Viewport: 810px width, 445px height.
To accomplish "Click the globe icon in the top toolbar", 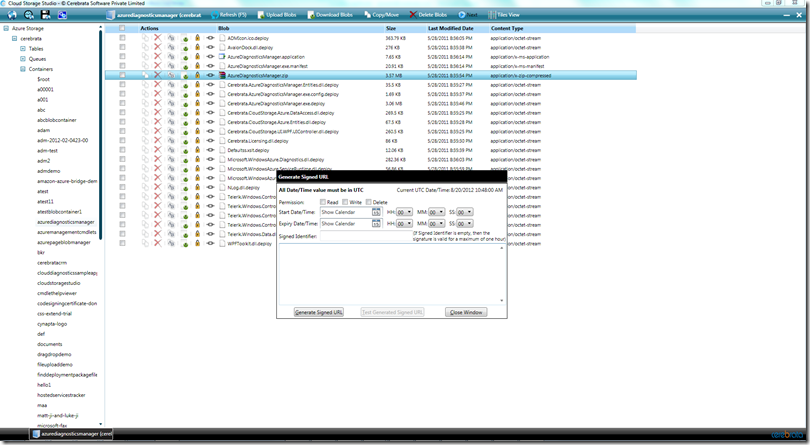I will pyautogui.click(x=12, y=15).
